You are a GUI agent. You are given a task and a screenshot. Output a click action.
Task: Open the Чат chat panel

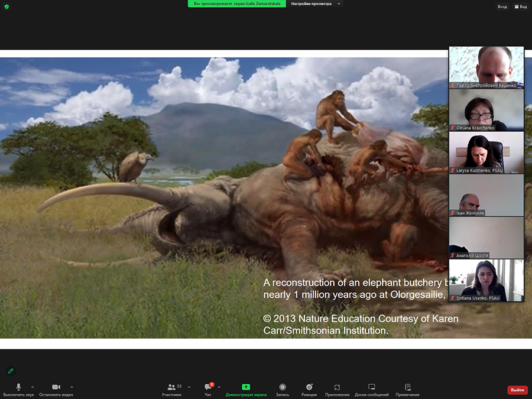coord(208,390)
